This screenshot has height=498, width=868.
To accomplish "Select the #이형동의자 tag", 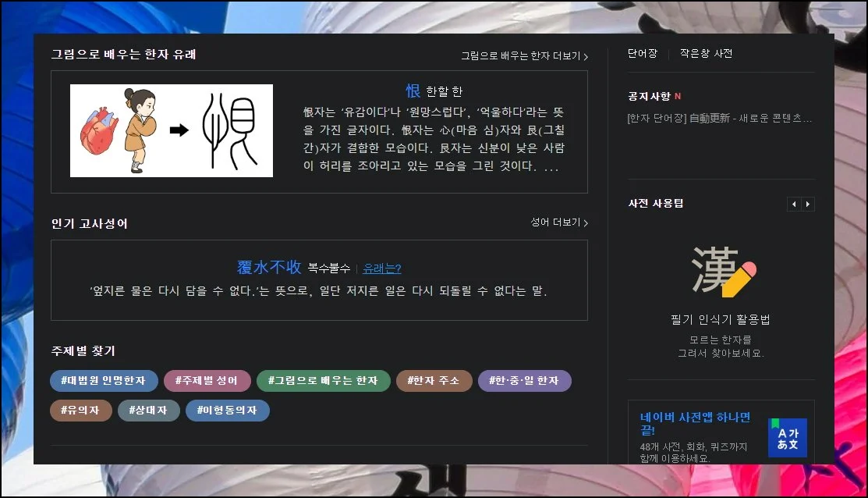I will pyautogui.click(x=227, y=410).
